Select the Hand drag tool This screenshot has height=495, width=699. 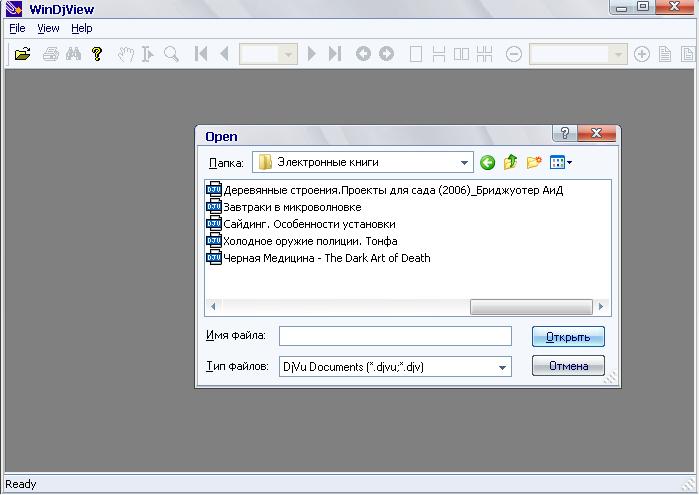point(126,54)
